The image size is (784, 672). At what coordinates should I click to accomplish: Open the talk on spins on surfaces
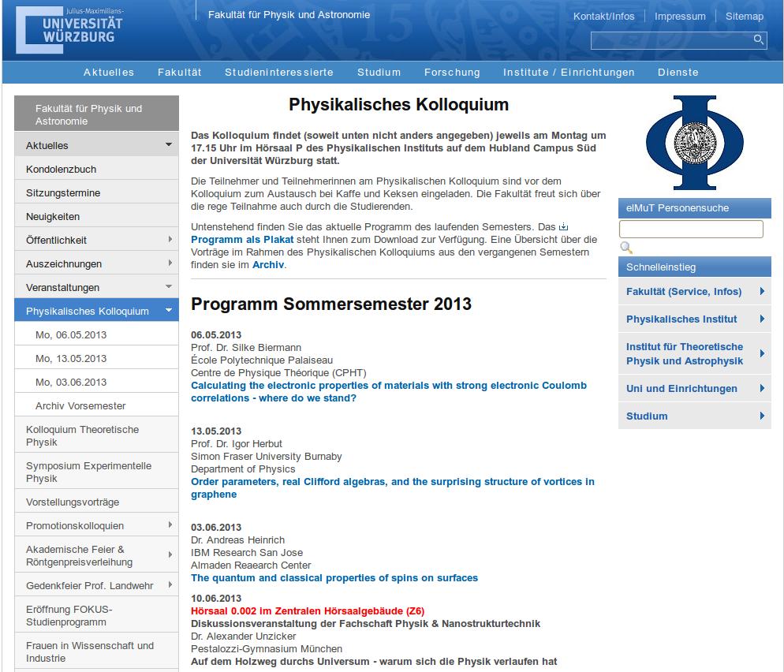(x=334, y=577)
